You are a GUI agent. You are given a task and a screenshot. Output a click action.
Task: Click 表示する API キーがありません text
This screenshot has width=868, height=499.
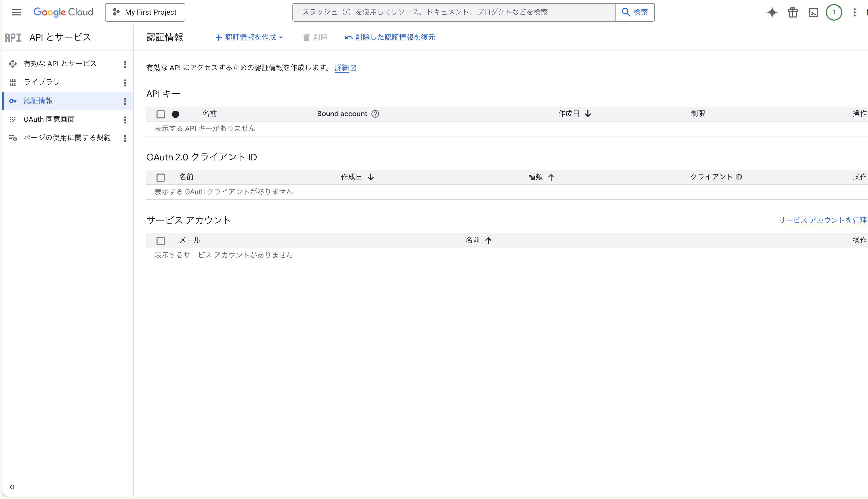[x=205, y=128]
